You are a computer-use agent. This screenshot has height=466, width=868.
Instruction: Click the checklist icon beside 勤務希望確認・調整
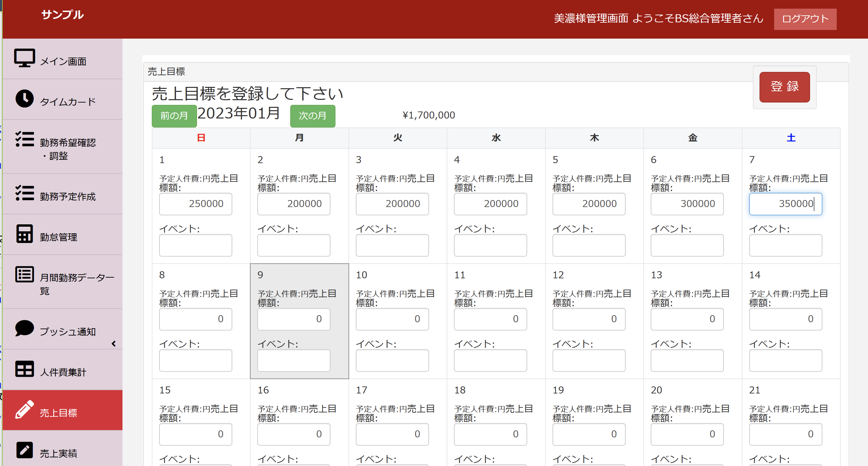click(x=24, y=139)
